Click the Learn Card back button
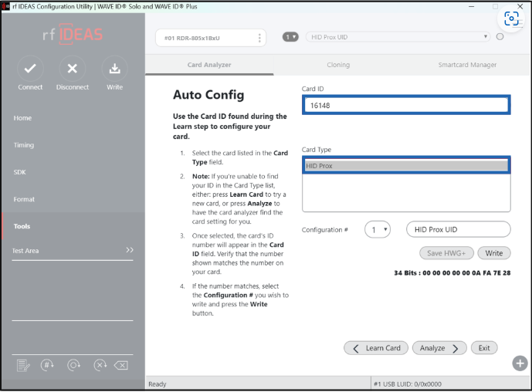The width and height of the screenshot is (532, 392). (x=376, y=348)
